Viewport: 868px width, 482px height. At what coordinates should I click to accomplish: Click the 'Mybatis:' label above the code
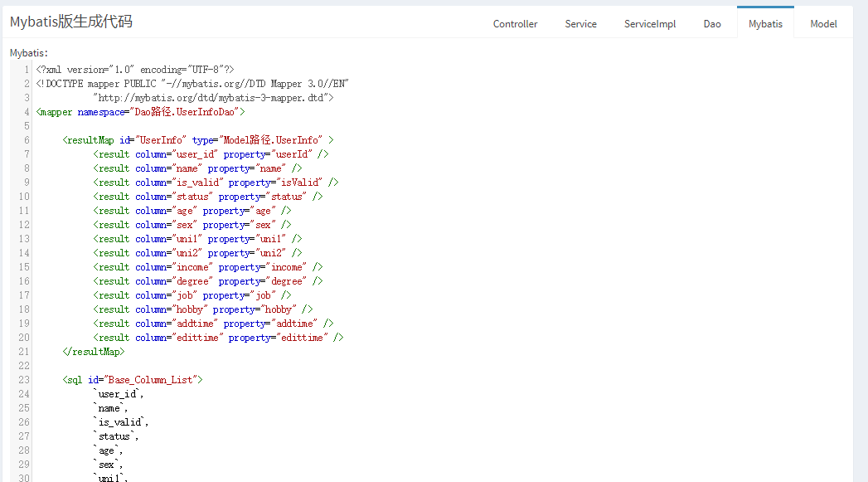[29, 53]
